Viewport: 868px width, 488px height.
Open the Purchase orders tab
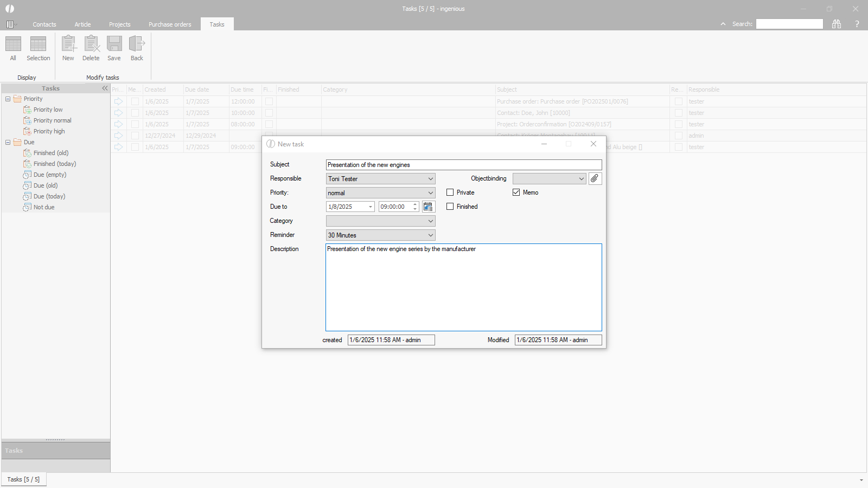coord(170,24)
